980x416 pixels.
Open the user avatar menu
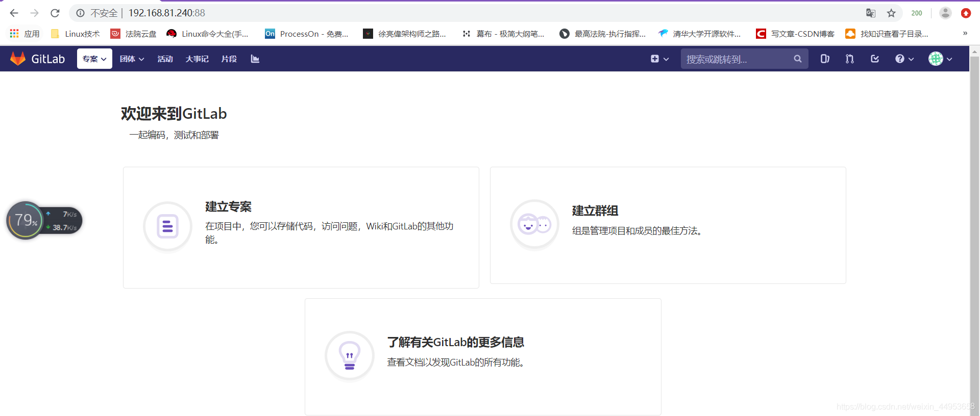tap(940, 59)
